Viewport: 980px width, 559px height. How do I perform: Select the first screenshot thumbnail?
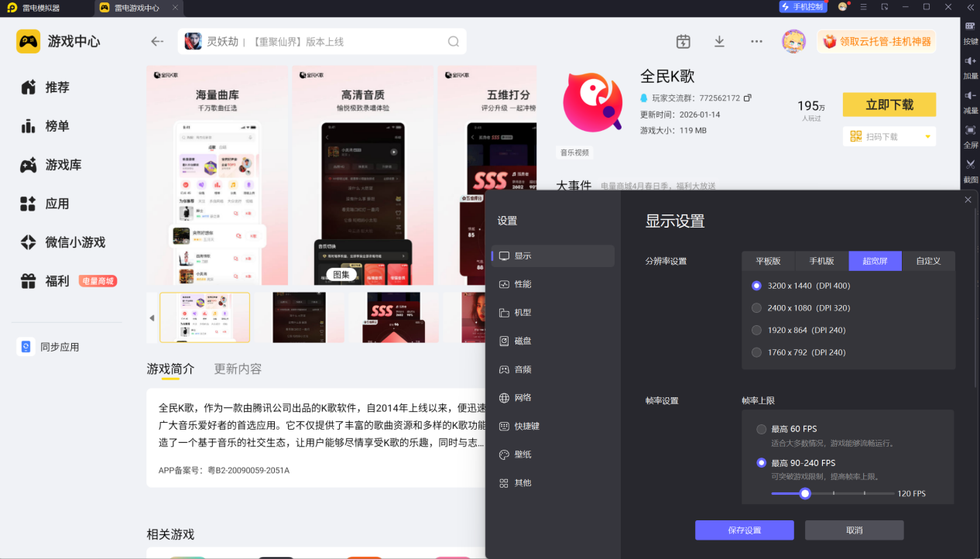tap(204, 317)
